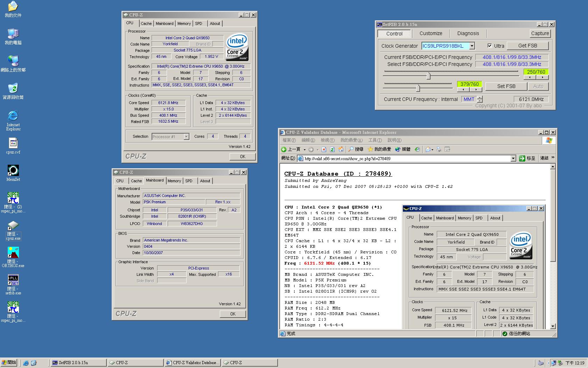Viewport: 588px width, 368px height.
Task: Open the cpuz.cvf desktop file
Action: point(13,146)
